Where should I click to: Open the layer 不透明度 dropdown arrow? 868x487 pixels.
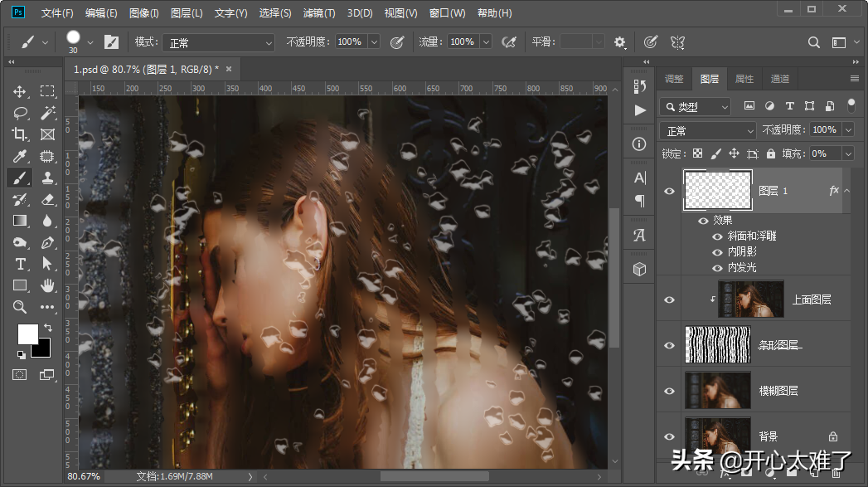tap(848, 129)
